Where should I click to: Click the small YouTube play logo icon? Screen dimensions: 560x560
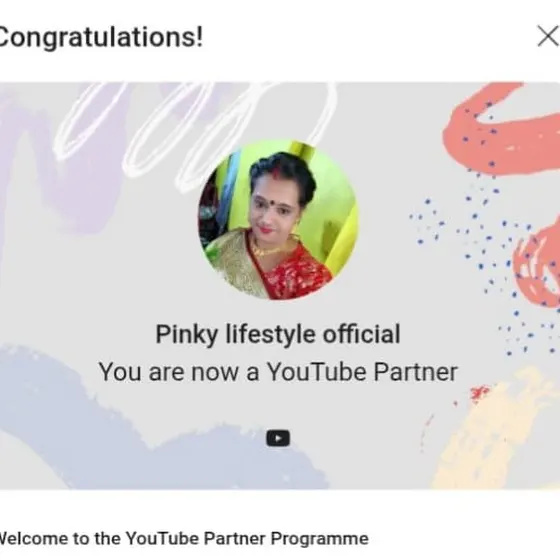click(278, 438)
